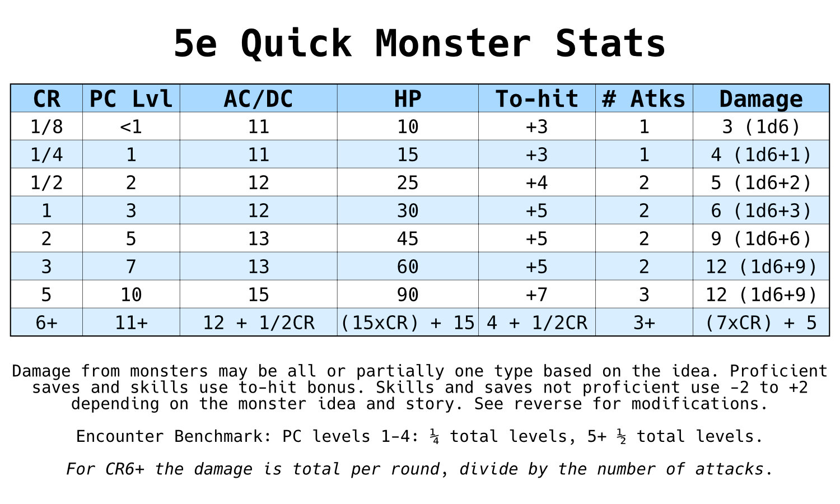
Task: Click the "Encounter Benchmark" text line
Action: click(419, 436)
